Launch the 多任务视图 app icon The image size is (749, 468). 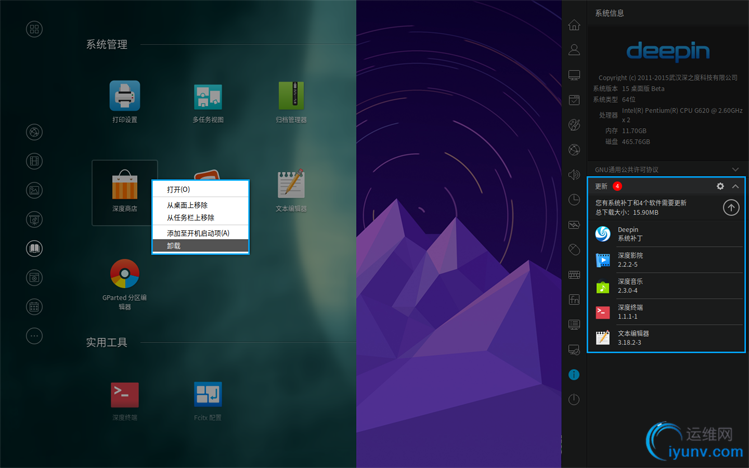[x=208, y=96]
